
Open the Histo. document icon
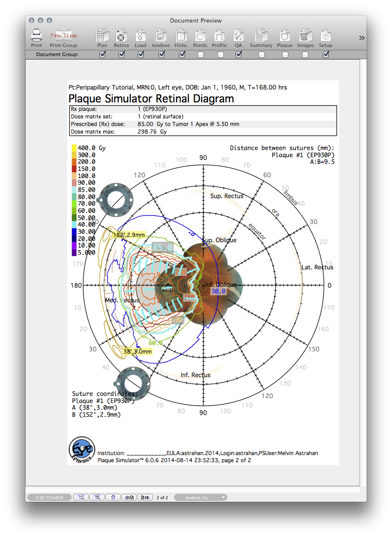click(182, 35)
